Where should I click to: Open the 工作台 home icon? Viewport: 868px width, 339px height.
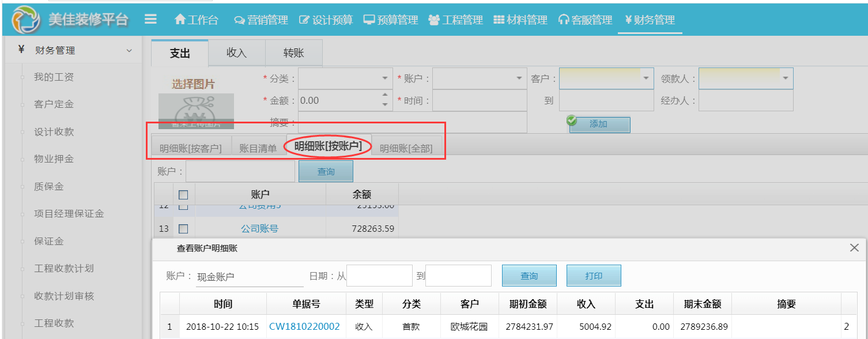[x=180, y=20]
